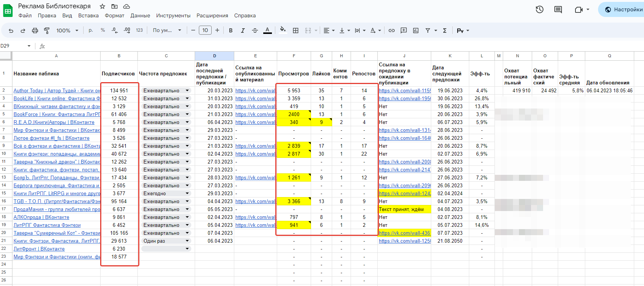Open the Расширения menu
Image resolution: width=644 pixels, height=286 pixels.
212,15
